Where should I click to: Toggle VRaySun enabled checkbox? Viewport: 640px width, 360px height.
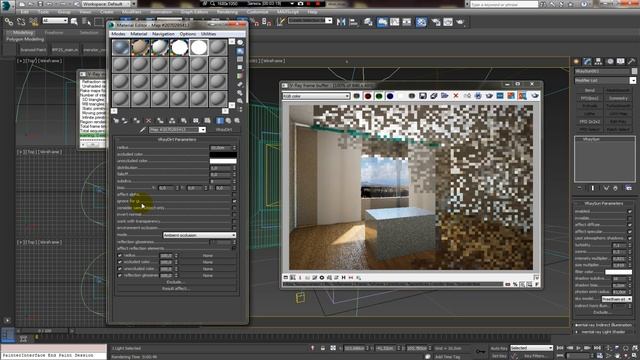coord(629,211)
